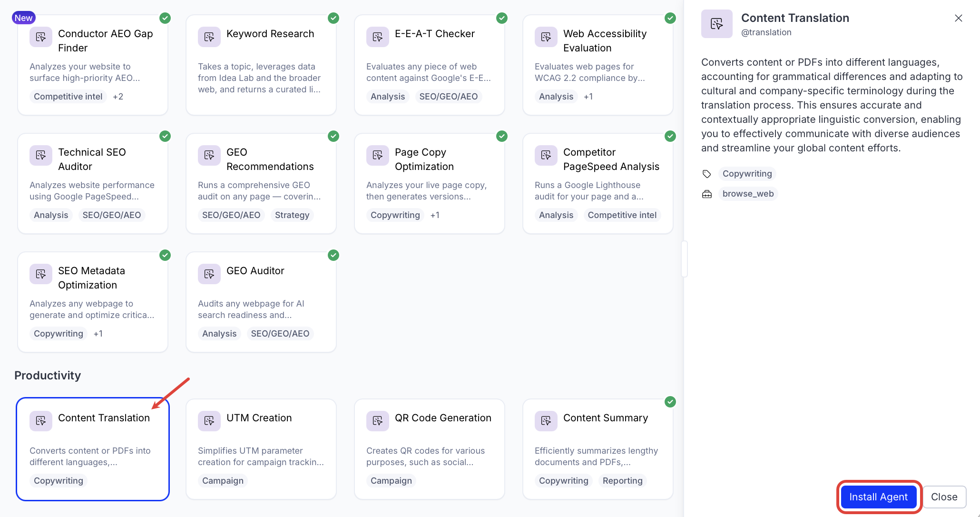Click installed checkmark on Technical SEO Auditor
This screenshot has width=980, height=517.
click(x=165, y=136)
